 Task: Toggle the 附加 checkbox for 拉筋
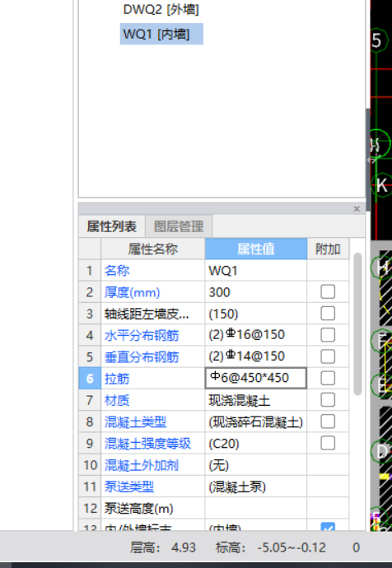tap(328, 378)
